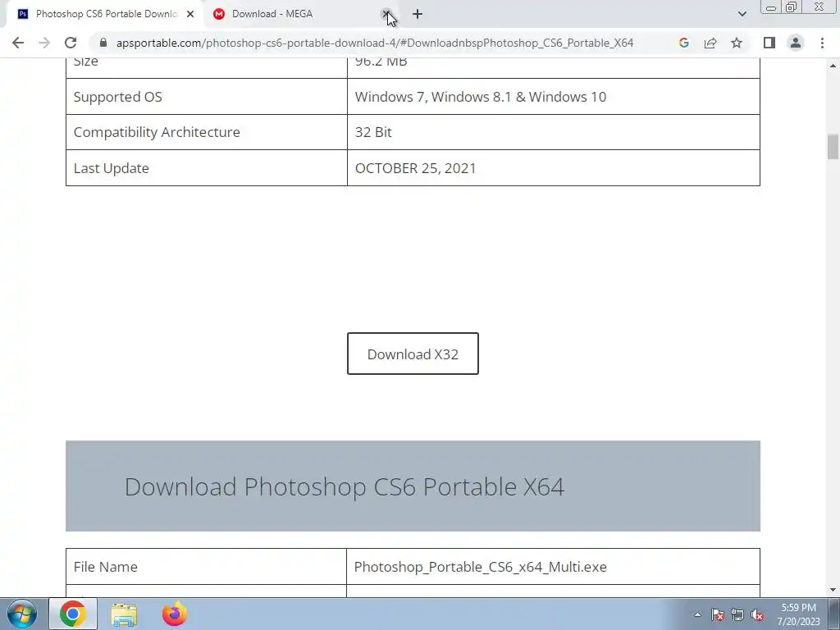Reload the current page
Image resolution: width=840 pixels, height=630 pixels.
coord(71,43)
